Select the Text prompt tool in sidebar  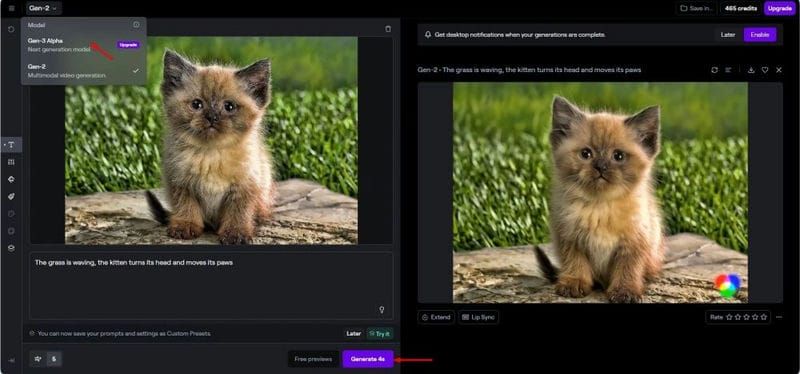tap(11, 145)
